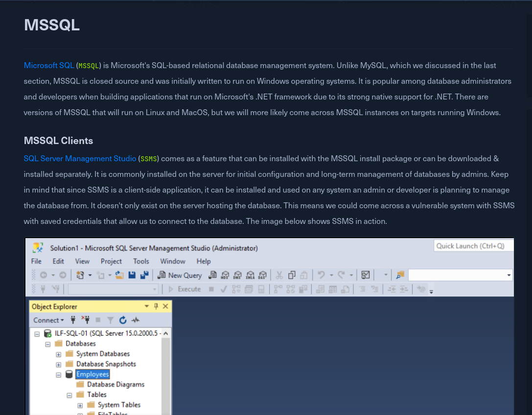The image size is (532, 415).
Task: Click the Copy icon in toolbar
Action: tap(292, 275)
